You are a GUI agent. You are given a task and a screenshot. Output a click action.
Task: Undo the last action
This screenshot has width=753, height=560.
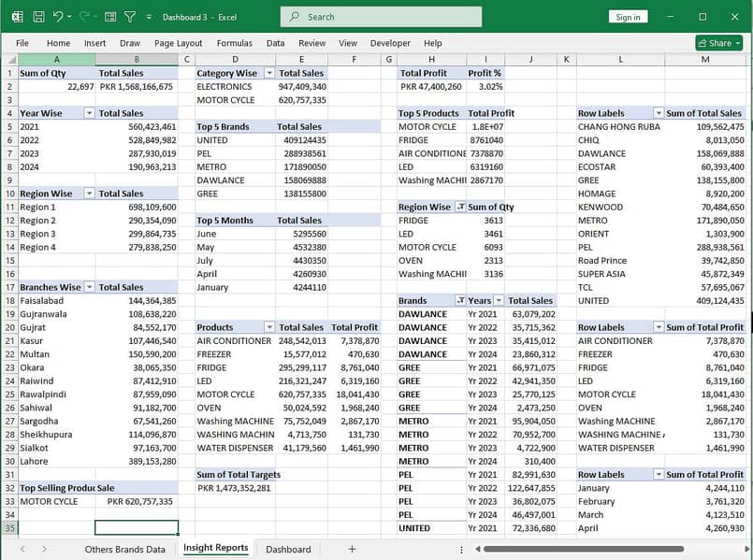(x=58, y=17)
